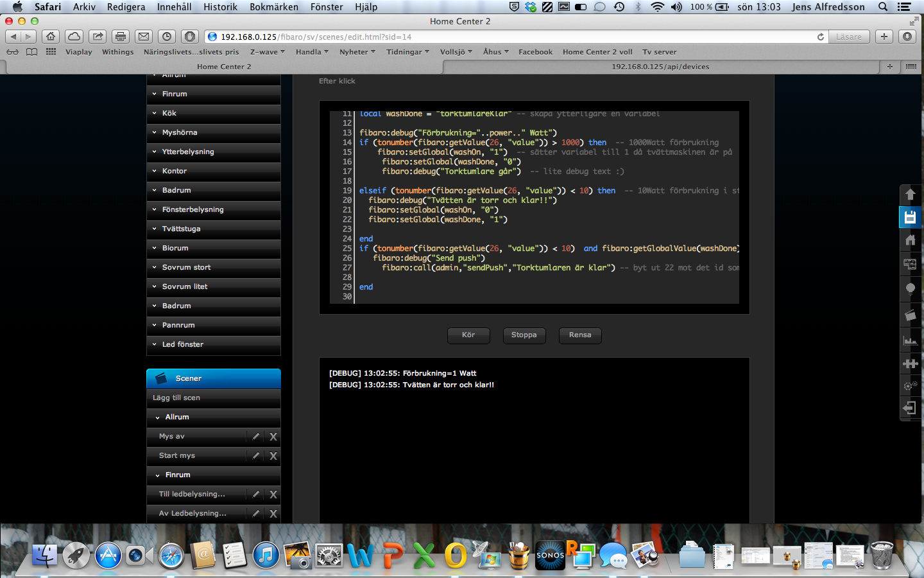The width and height of the screenshot is (924, 578).
Task: Open the puzzle-piece plugins icon in right sidebar
Action: [x=910, y=363]
